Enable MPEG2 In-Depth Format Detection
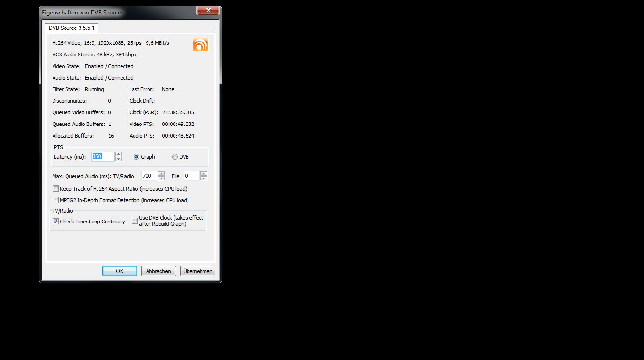Screen dimensions: 644x360 point(56,200)
